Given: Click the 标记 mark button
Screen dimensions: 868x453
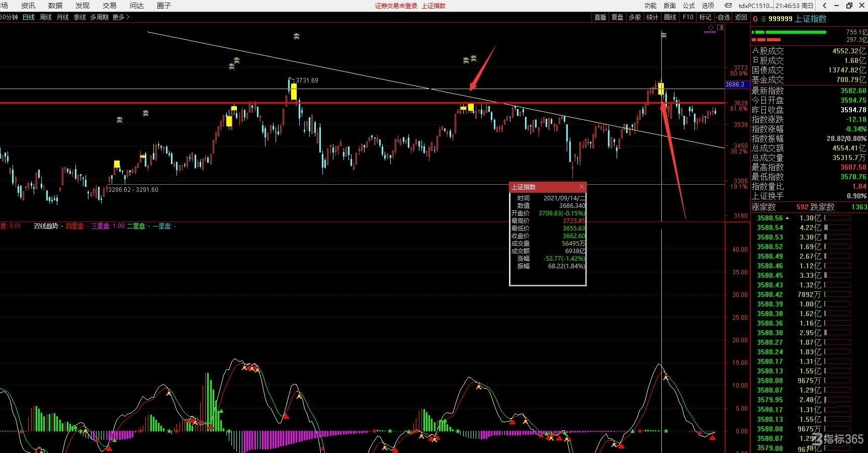Looking at the screenshot, I should 706,17.
